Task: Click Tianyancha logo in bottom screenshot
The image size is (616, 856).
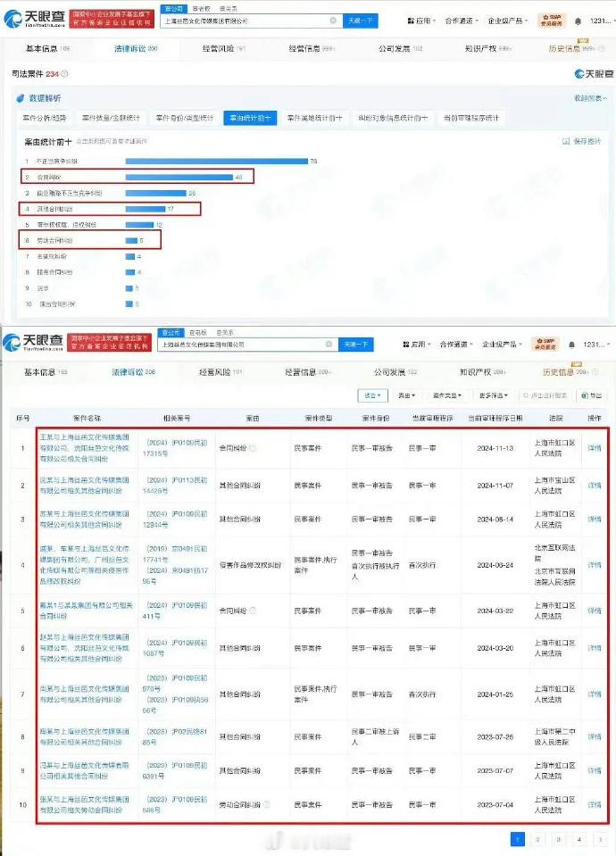Action: click(x=34, y=342)
